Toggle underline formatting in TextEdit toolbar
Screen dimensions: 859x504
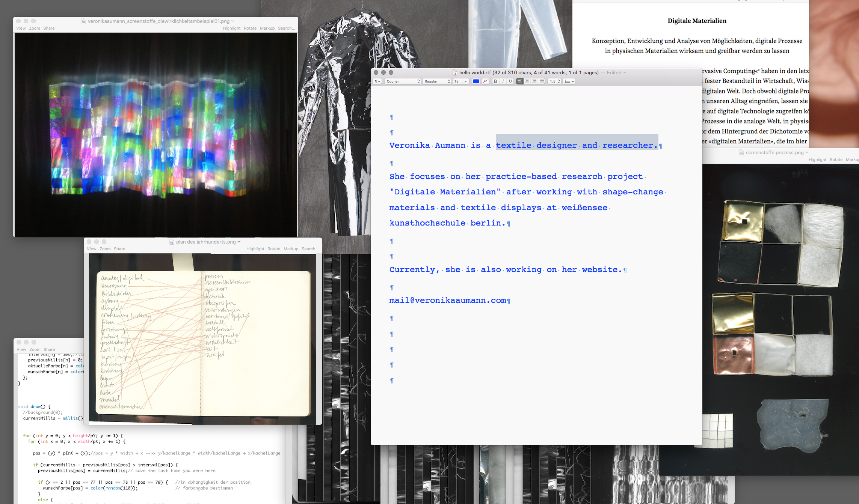510,81
